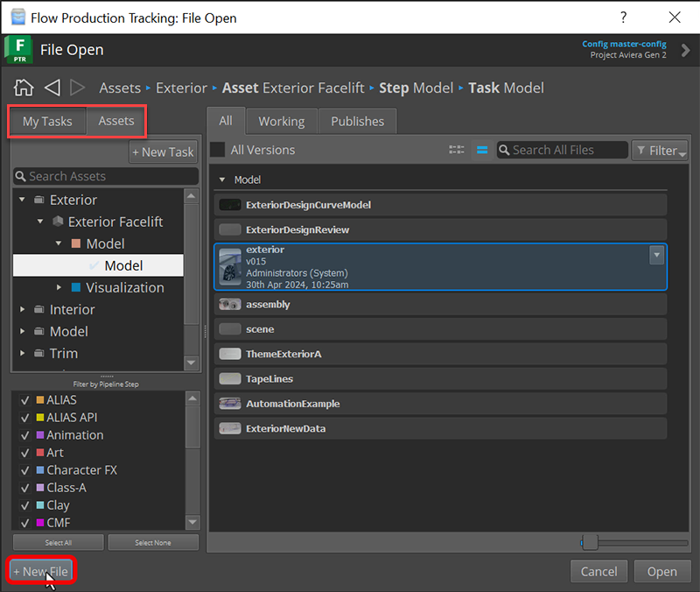This screenshot has height=592, width=700.
Task: Click the Exterior folder icon
Action: (39, 200)
